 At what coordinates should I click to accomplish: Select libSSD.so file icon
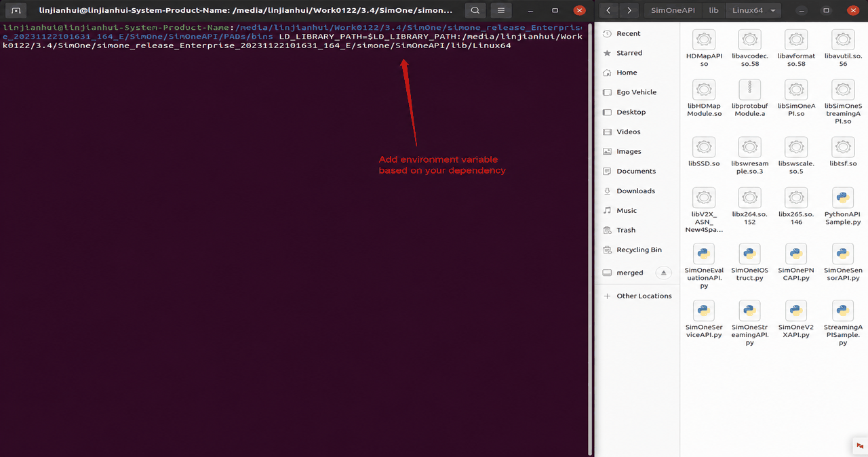704,148
